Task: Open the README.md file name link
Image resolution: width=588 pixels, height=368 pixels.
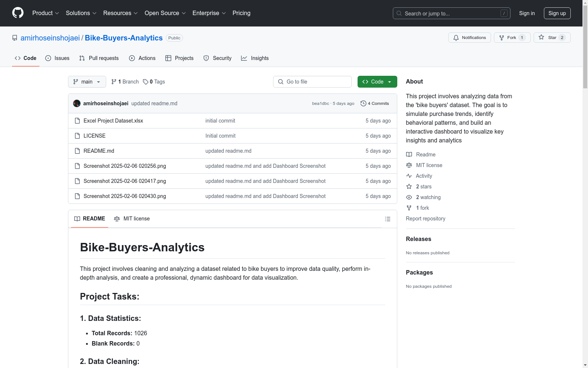Action: (99, 151)
